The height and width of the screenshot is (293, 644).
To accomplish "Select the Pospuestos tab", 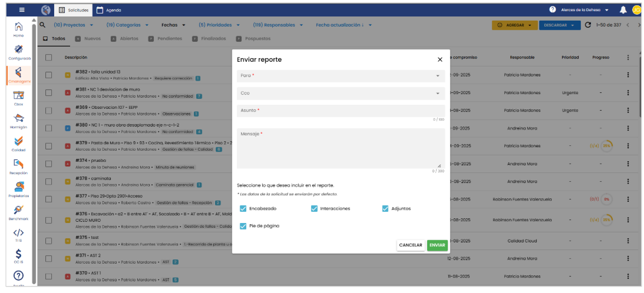I will [x=253, y=39].
